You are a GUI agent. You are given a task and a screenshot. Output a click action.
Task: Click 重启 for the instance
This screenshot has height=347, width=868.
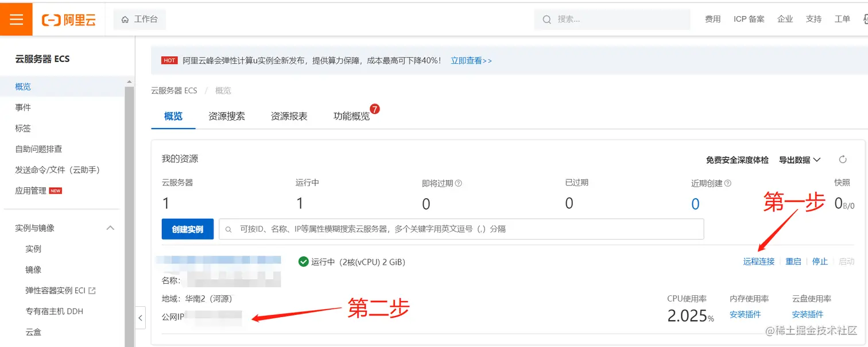pos(793,261)
